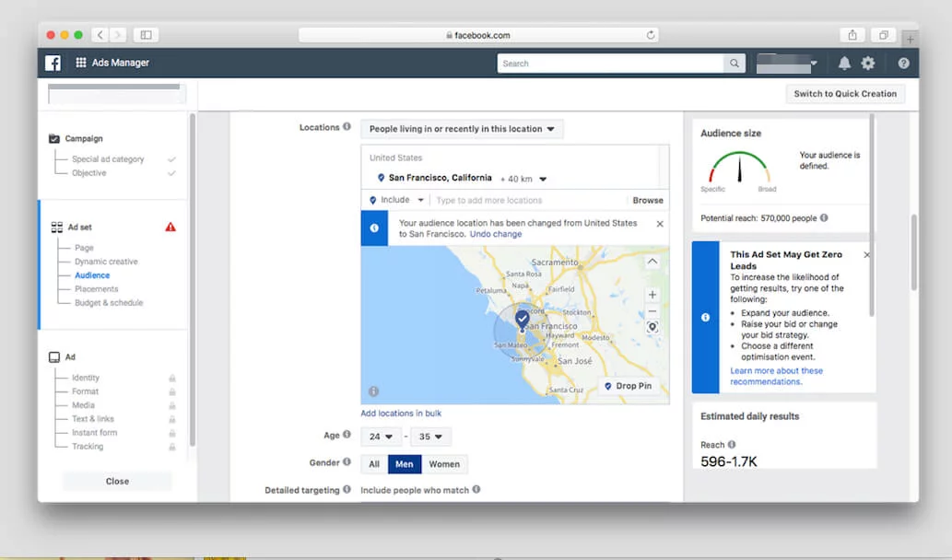
Task: Click the Facebook logo icon
Action: tap(53, 63)
